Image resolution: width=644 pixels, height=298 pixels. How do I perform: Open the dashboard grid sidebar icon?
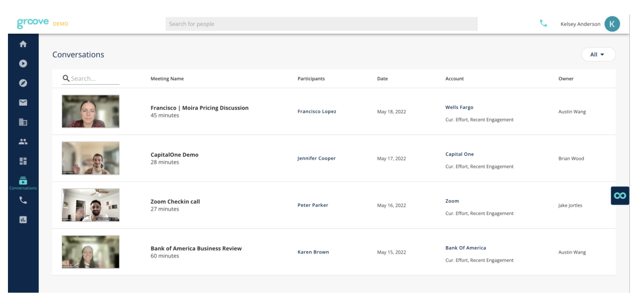click(23, 161)
